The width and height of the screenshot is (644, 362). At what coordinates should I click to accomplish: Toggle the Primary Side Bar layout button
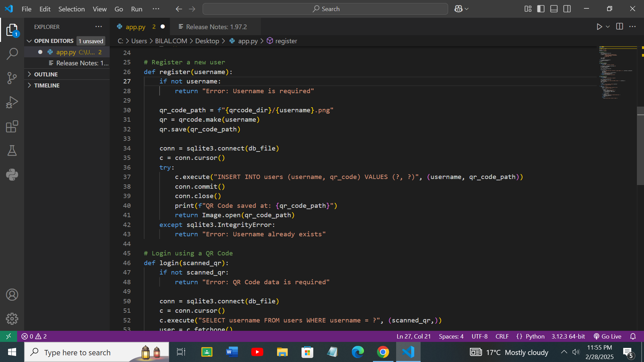coord(541,9)
